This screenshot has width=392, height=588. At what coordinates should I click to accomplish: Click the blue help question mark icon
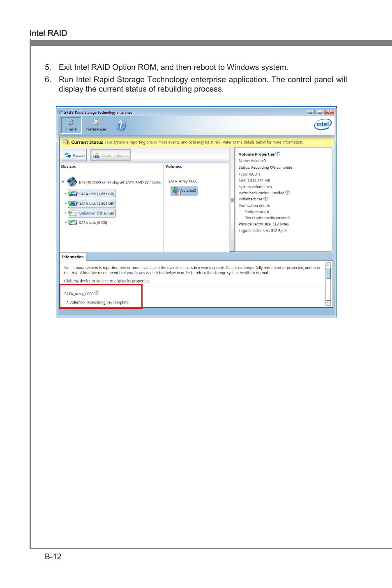coord(121,125)
